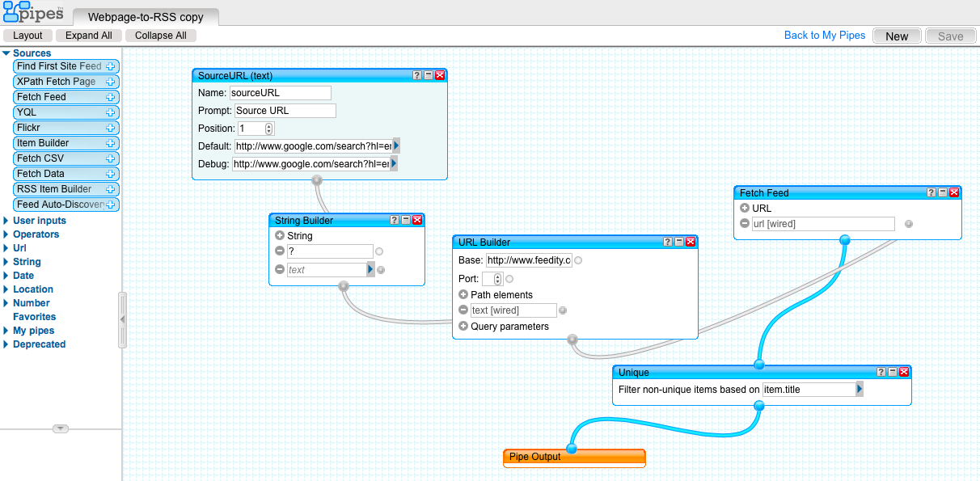Viewport: 980px width, 481px height.
Task: Add a URL field in Fetch Feed
Action: pyautogui.click(x=745, y=208)
